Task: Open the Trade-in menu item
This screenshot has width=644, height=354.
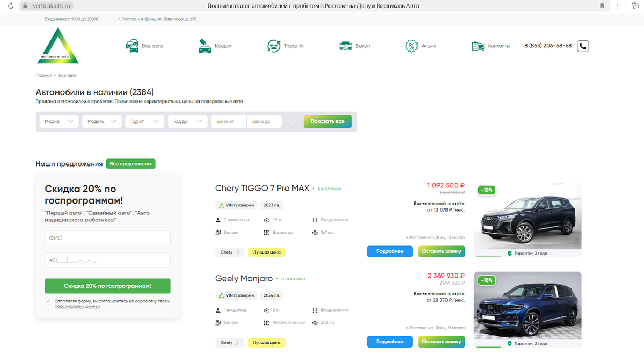Action: click(x=294, y=46)
